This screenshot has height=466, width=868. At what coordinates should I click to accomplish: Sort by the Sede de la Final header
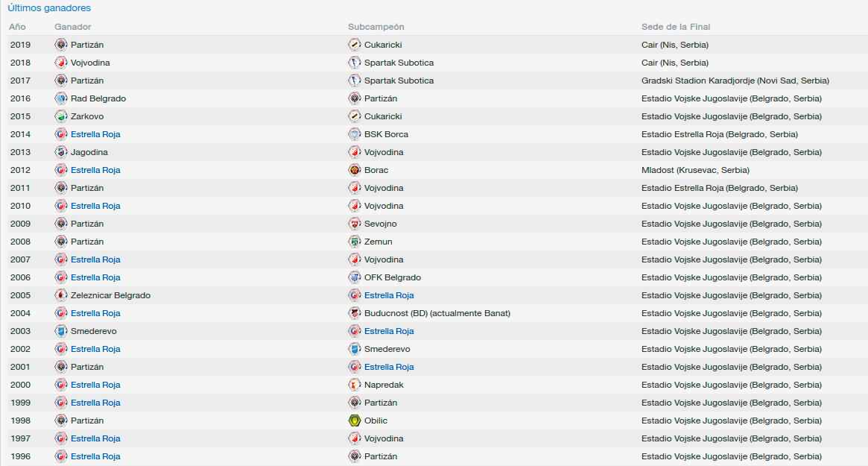point(675,27)
